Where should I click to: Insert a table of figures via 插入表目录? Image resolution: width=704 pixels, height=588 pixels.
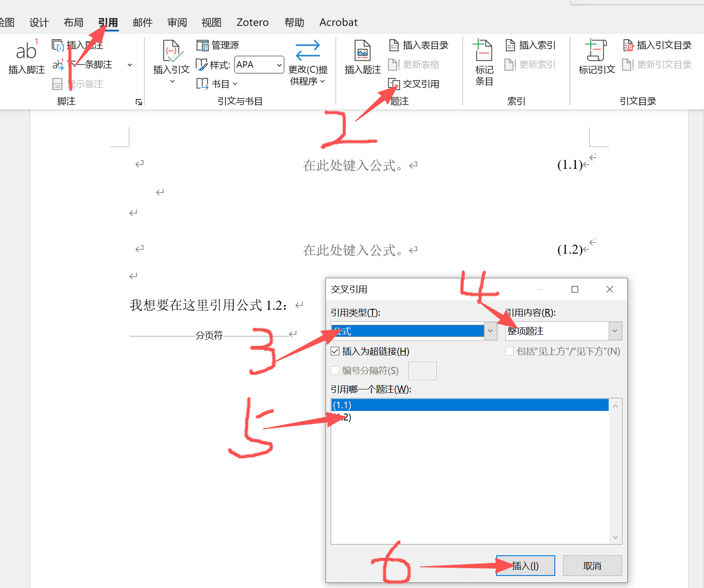418,45
